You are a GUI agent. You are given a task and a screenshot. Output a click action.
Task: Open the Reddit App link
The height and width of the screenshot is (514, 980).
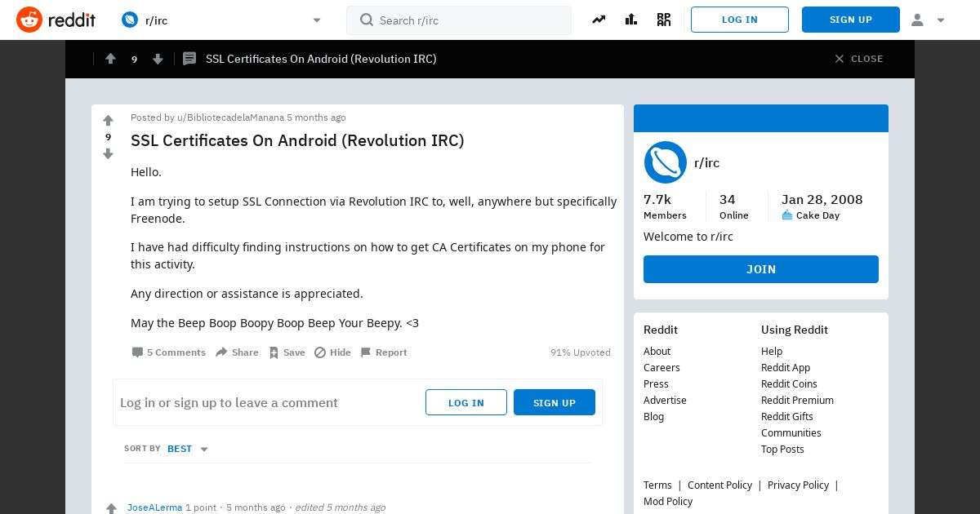pyautogui.click(x=786, y=367)
